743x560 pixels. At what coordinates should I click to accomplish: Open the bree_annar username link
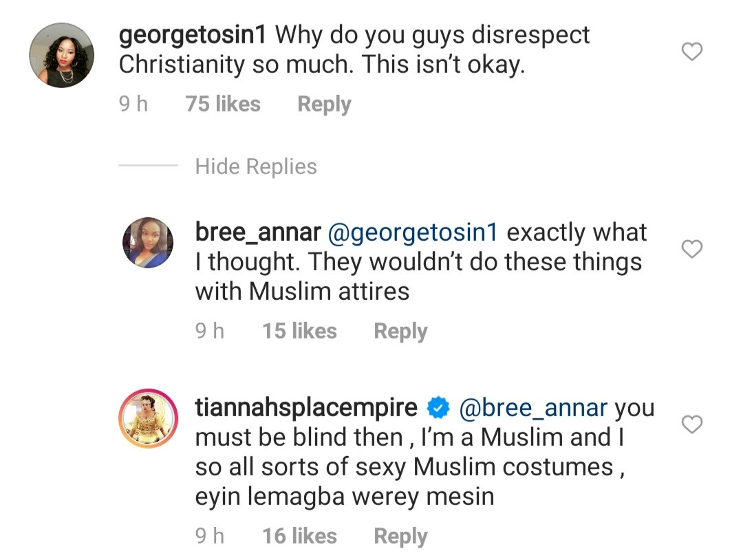click(258, 233)
